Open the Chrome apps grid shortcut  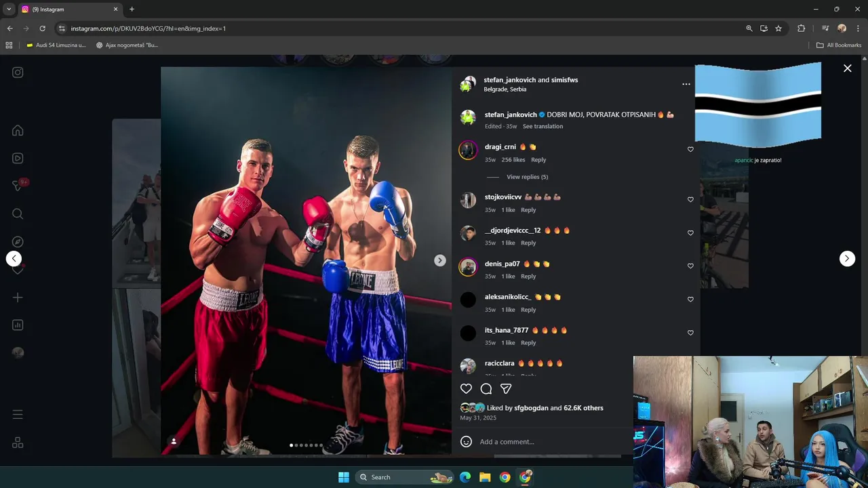pyautogui.click(x=9, y=45)
